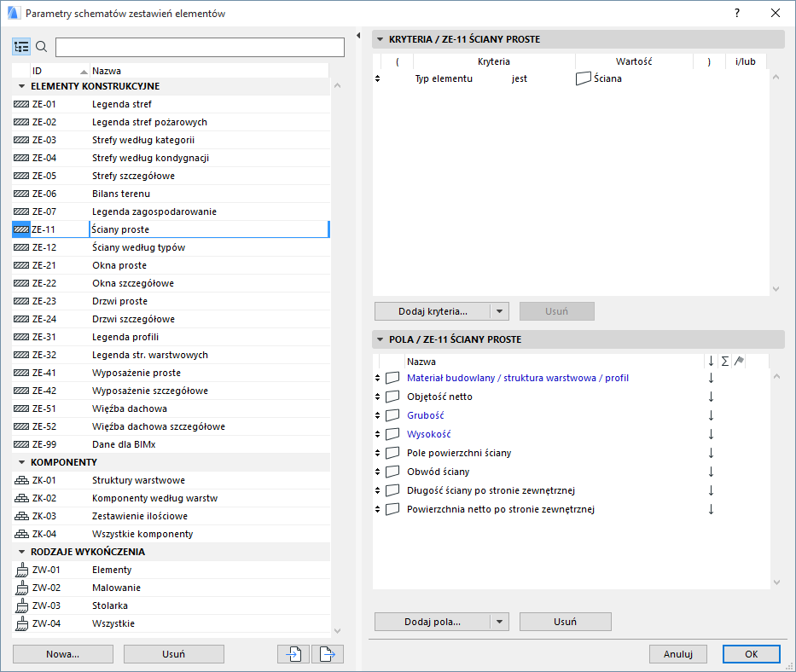796x672 pixels.
Task: Click the move handle of Typ elementu criterion
Action: click(377, 78)
